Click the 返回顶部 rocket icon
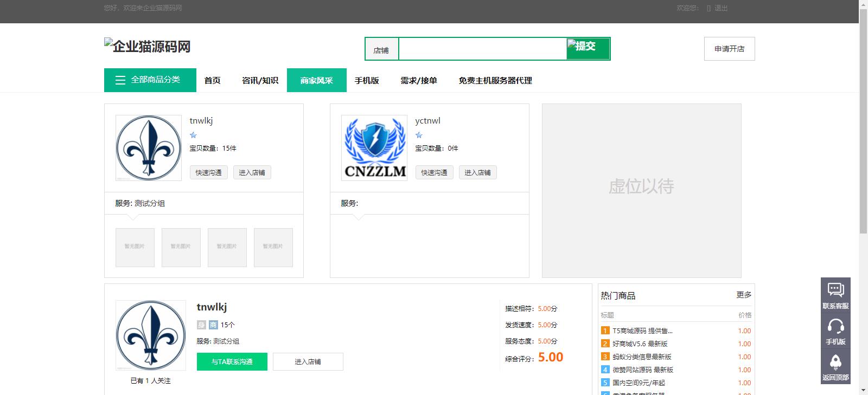The height and width of the screenshot is (395, 868). (835, 362)
